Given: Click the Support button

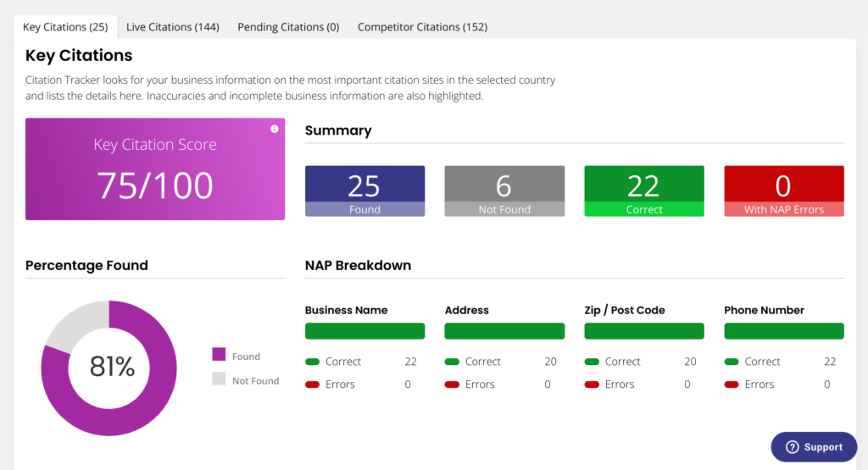Looking at the screenshot, I should [814, 447].
